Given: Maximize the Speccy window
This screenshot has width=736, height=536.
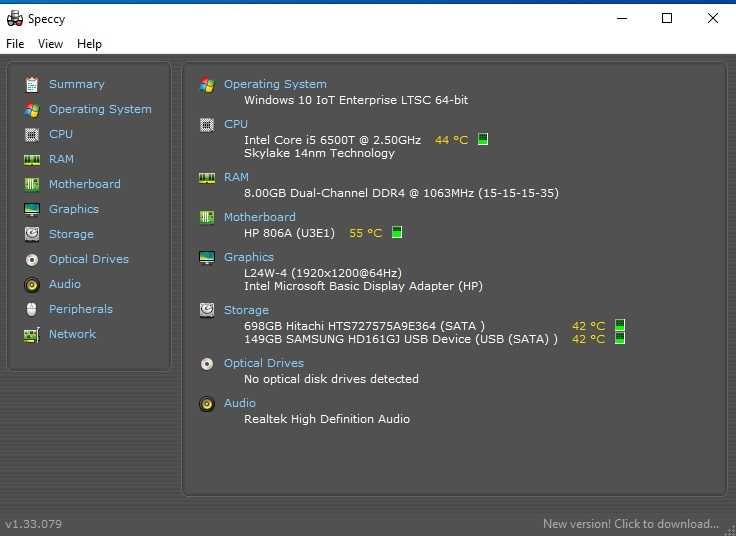Looking at the screenshot, I should pos(667,18).
